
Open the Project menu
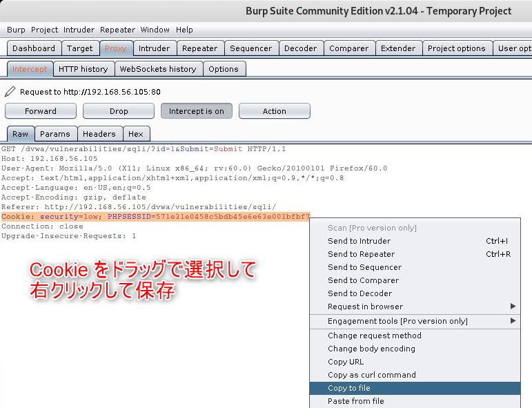(x=44, y=30)
